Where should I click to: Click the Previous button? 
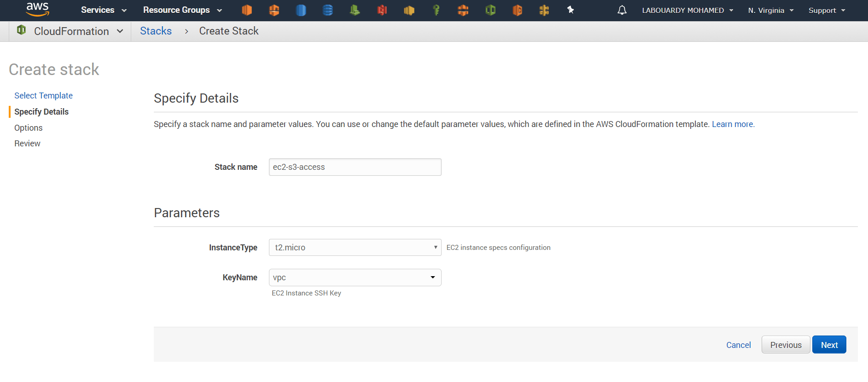coord(786,345)
